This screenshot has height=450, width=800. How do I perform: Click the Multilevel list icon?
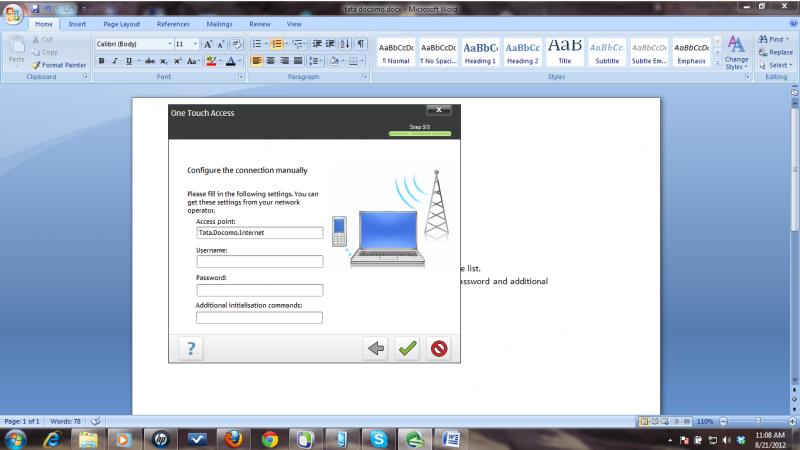(x=297, y=44)
